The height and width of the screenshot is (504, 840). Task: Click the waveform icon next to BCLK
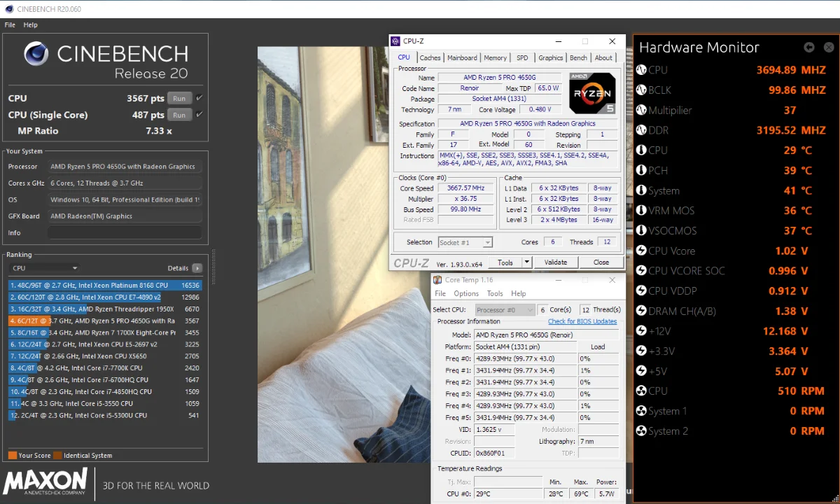[x=642, y=90]
